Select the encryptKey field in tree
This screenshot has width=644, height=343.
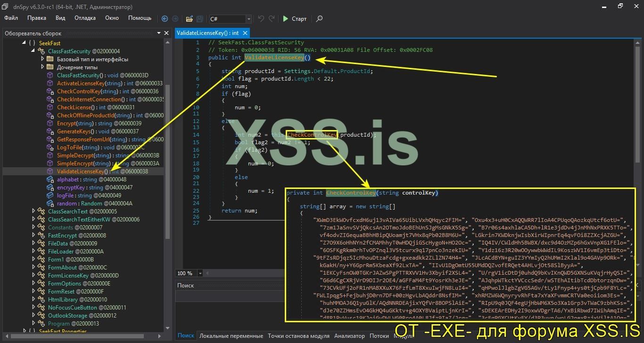94,188
